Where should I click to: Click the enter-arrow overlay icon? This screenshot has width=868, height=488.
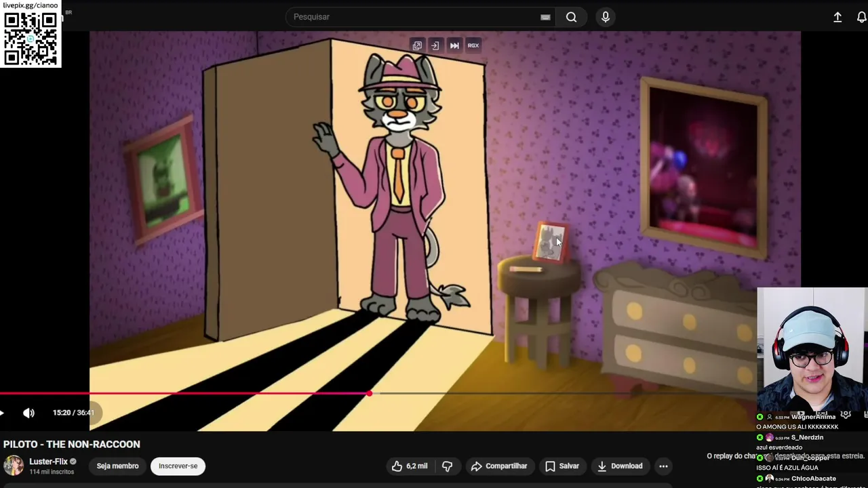coord(435,45)
